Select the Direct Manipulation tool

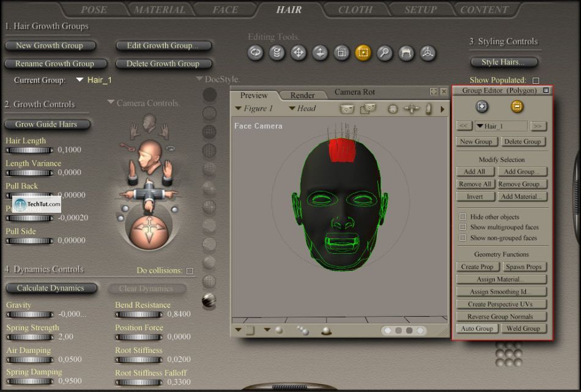[427, 53]
